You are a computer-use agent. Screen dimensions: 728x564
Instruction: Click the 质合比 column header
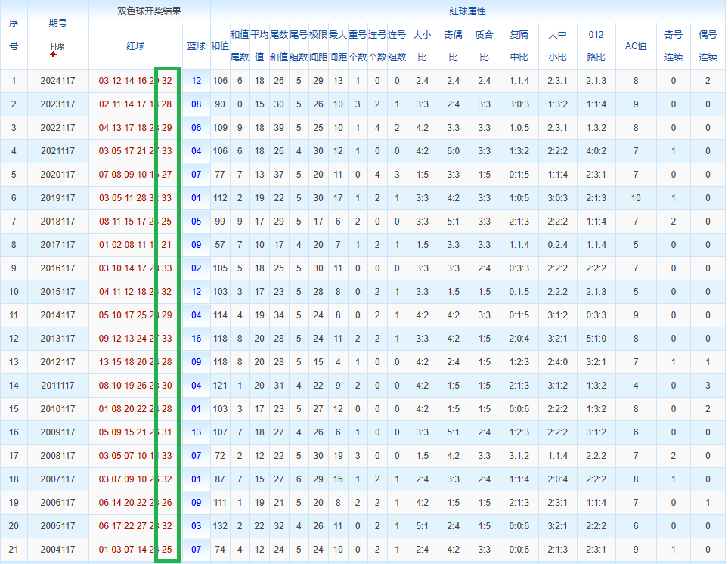pos(485,46)
